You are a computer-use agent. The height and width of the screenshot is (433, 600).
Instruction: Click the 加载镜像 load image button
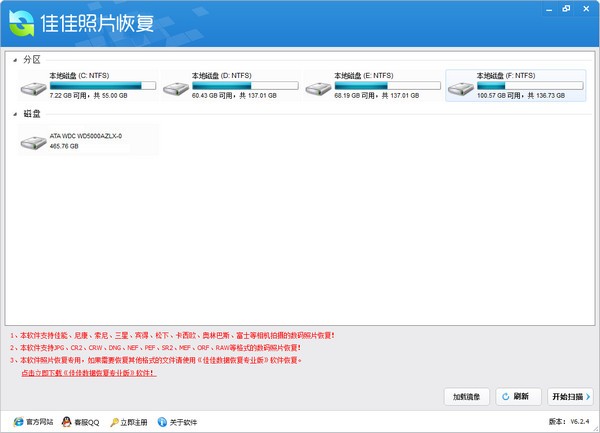[x=466, y=396]
